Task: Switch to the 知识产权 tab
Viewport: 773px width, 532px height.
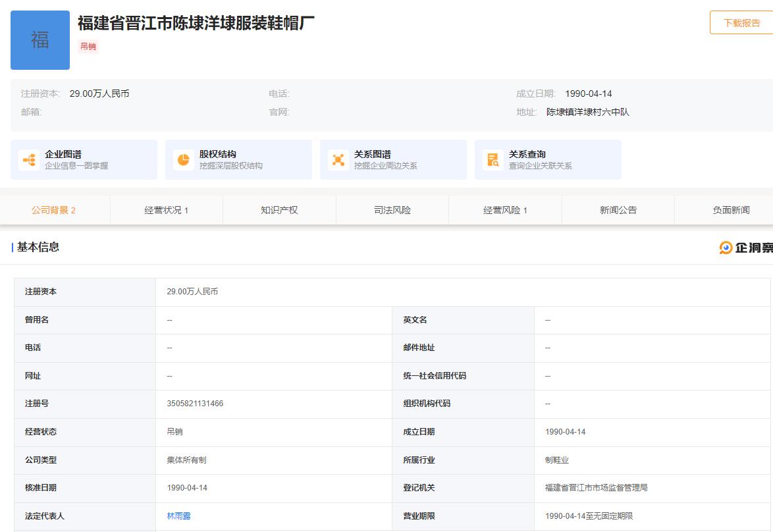Action: coord(279,209)
